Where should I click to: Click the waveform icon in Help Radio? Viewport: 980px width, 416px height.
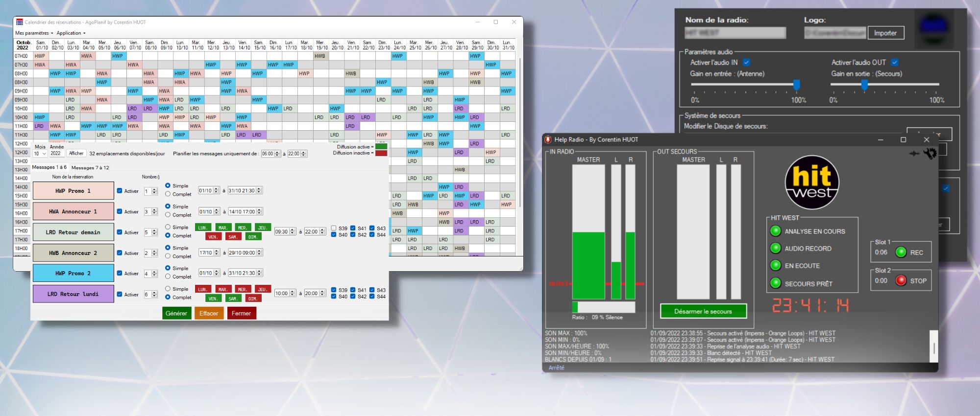pyautogui.click(x=914, y=154)
